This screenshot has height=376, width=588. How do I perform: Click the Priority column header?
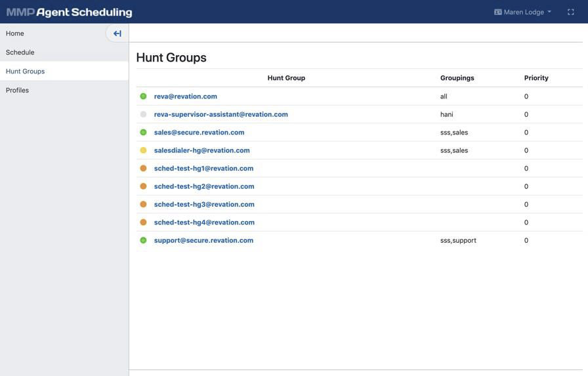[x=536, y=78]
